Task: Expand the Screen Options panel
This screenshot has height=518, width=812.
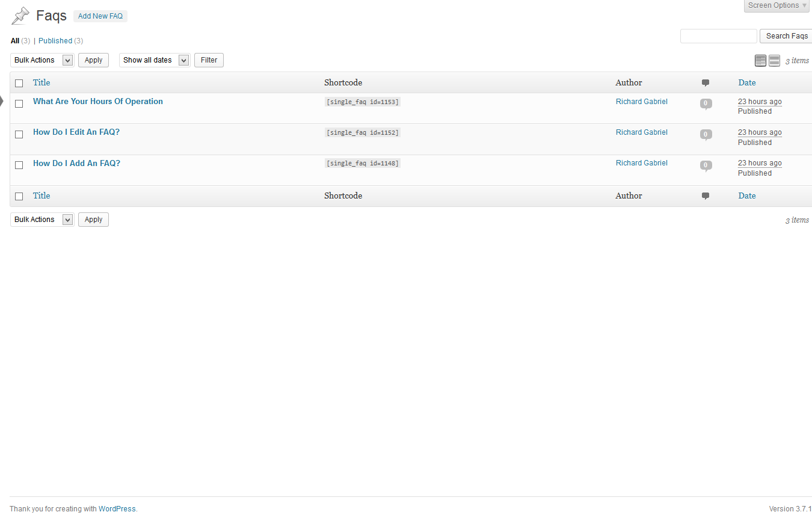Action: 777,5
